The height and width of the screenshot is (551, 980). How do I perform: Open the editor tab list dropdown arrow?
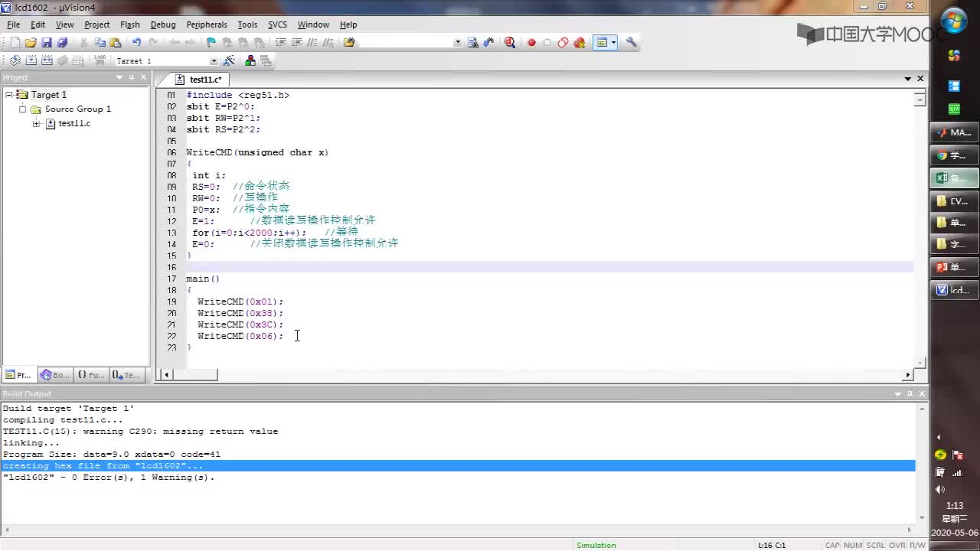coord(908,79)
